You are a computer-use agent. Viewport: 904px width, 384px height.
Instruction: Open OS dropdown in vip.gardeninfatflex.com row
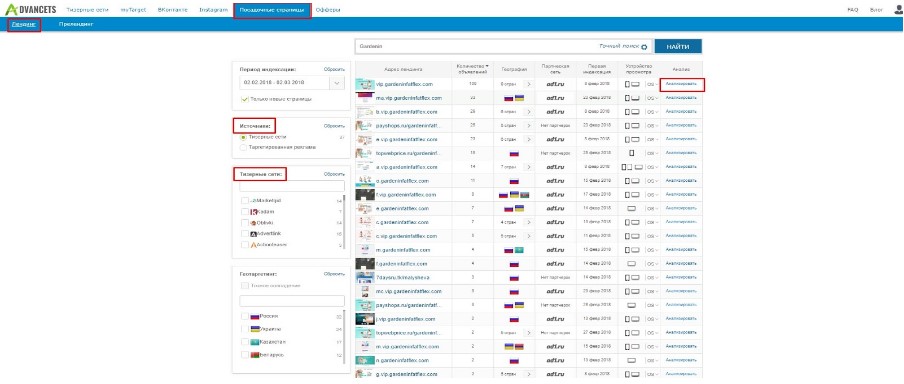[652, 84]
